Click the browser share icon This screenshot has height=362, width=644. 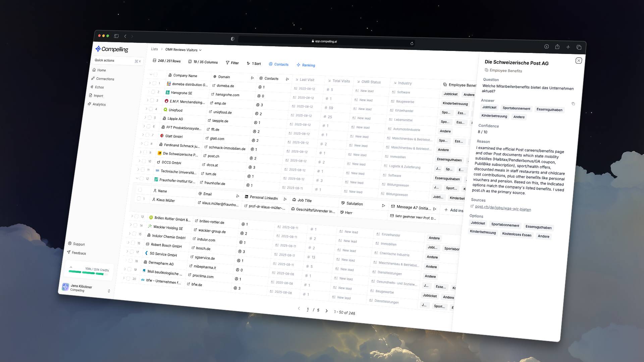point(557,47)
